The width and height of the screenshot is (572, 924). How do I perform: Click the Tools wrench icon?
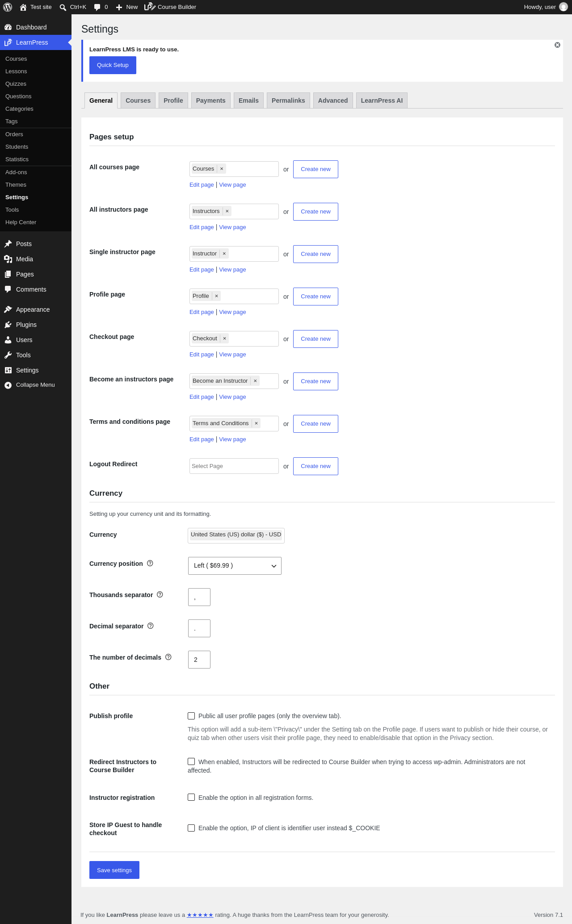pos(8,355)
